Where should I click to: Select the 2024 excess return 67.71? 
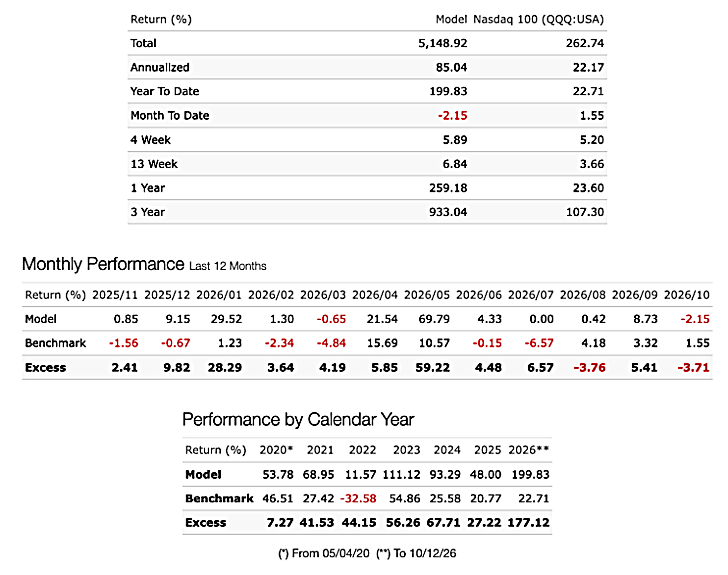coord(443,523)
